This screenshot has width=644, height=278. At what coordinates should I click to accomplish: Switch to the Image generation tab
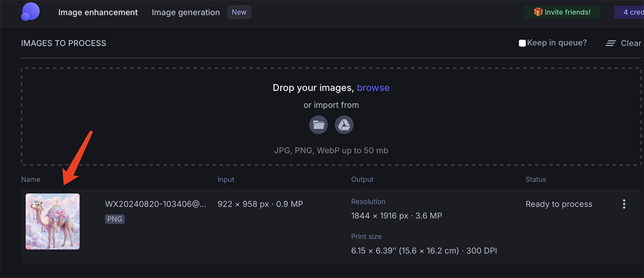coord(186,12)
